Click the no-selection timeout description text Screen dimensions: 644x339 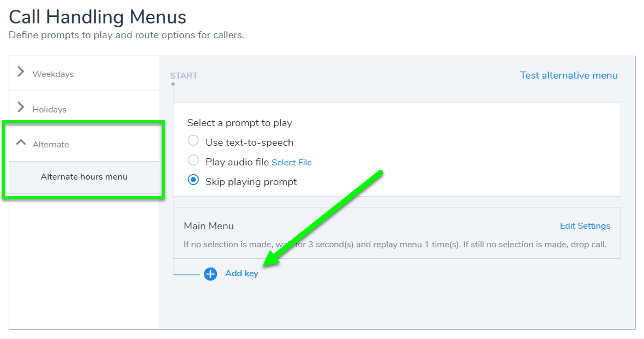click(x=395, y=245)
